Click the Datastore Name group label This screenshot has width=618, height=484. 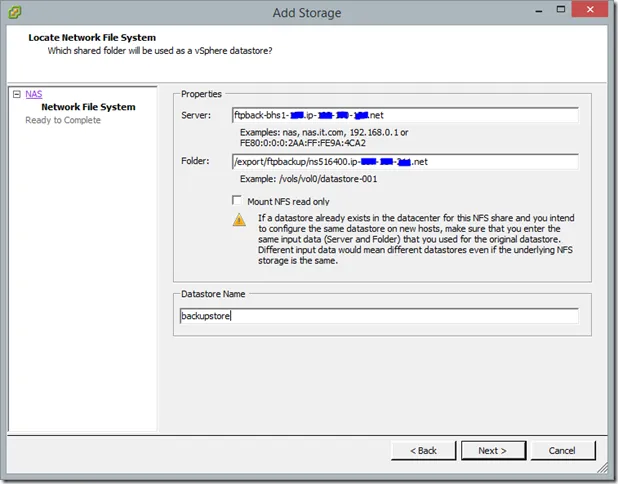pyautogui.click(x=213, y=294)
